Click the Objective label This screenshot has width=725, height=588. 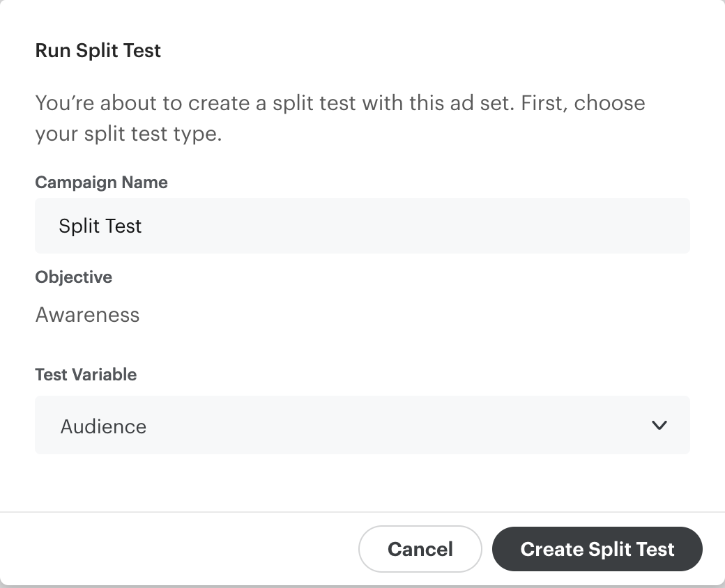[x=73, y=277]
